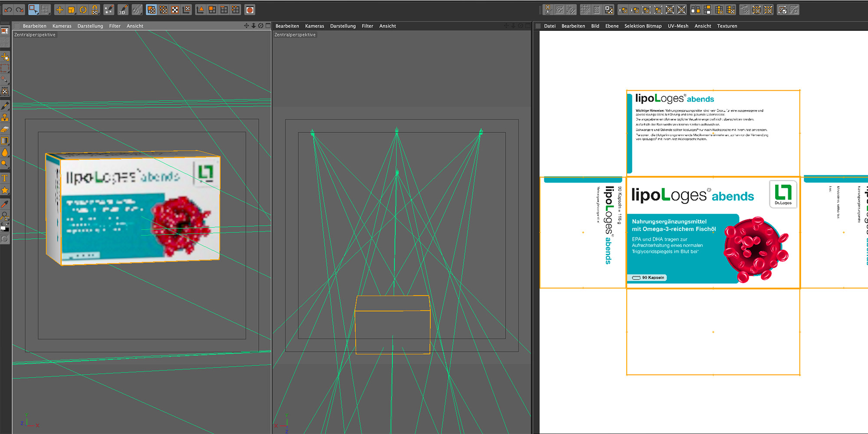Image resolution: width=868 pixels, height=434 pixels.
Task: Open Kameras dropdown in left viewport
Action: click(62, 26)
